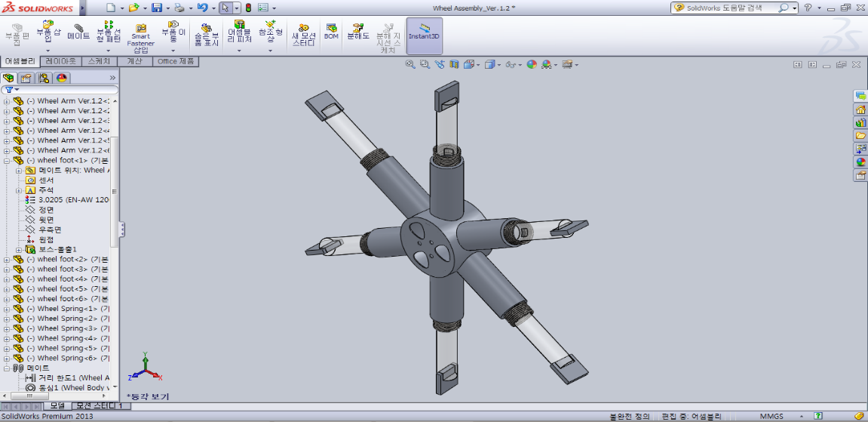This screenshot has width=868, height=422.
Task: Expand the wheel foot<2> tree node
Action: coord(8,260)
